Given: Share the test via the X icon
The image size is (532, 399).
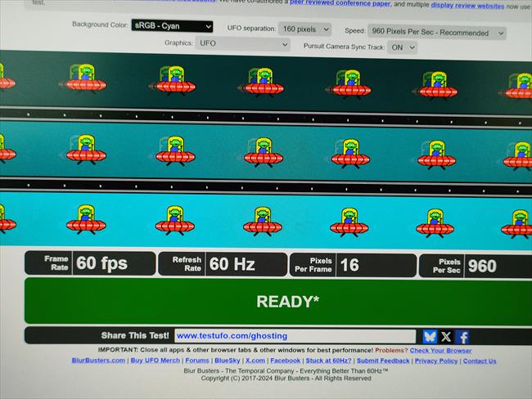Looking at the screenshot, I should coord(446,337).
